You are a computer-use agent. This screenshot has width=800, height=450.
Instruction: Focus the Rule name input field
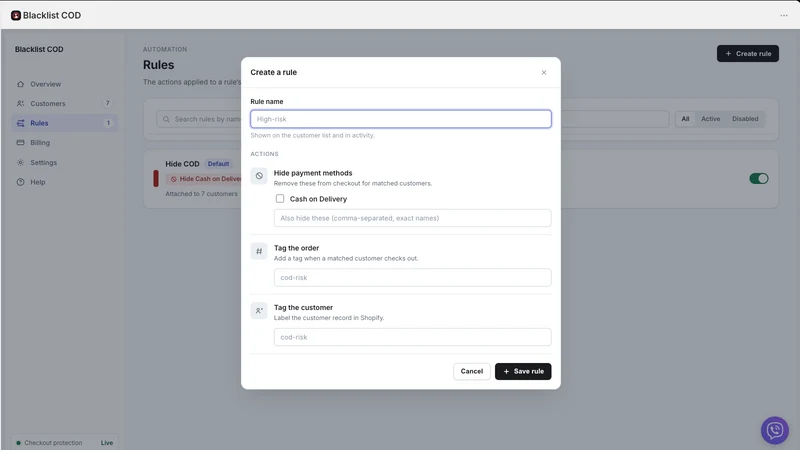[x=401, y=119]
